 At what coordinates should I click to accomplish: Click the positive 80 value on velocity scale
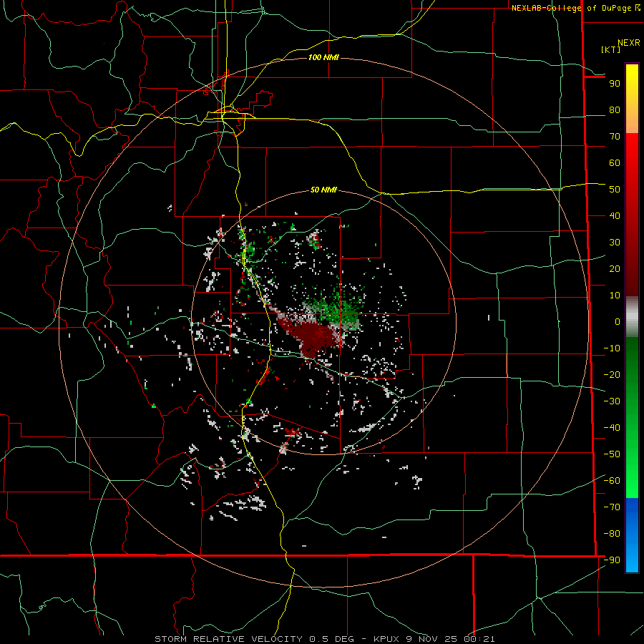(x=615, y=110)
